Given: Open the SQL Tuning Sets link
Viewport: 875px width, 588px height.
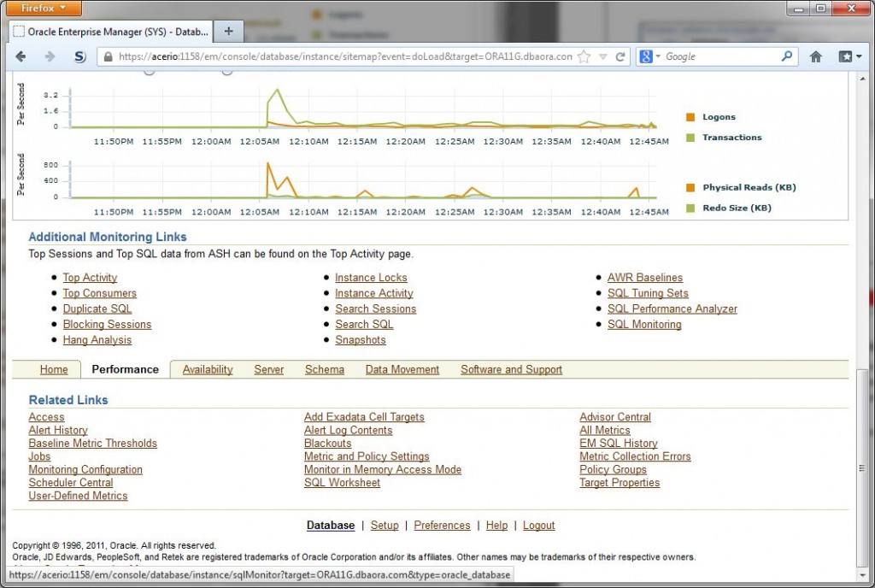Looking at the screenshot, I should tap(648, 293).
